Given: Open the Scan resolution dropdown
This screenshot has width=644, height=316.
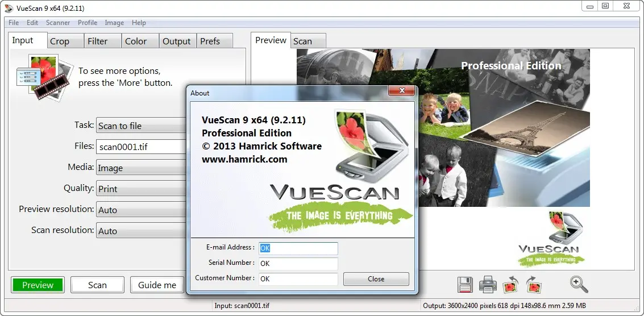Looking at the screenshot, I should pyautogui.click(x=142, y=231).
